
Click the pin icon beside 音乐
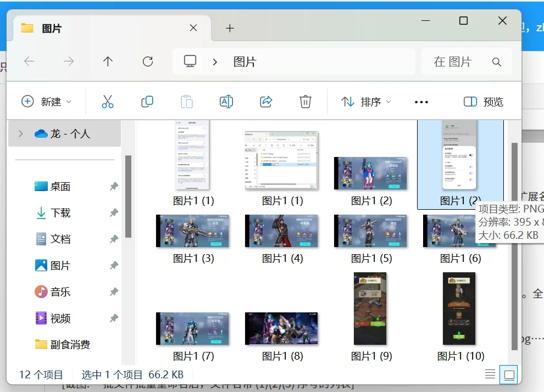tap(114, 292)
